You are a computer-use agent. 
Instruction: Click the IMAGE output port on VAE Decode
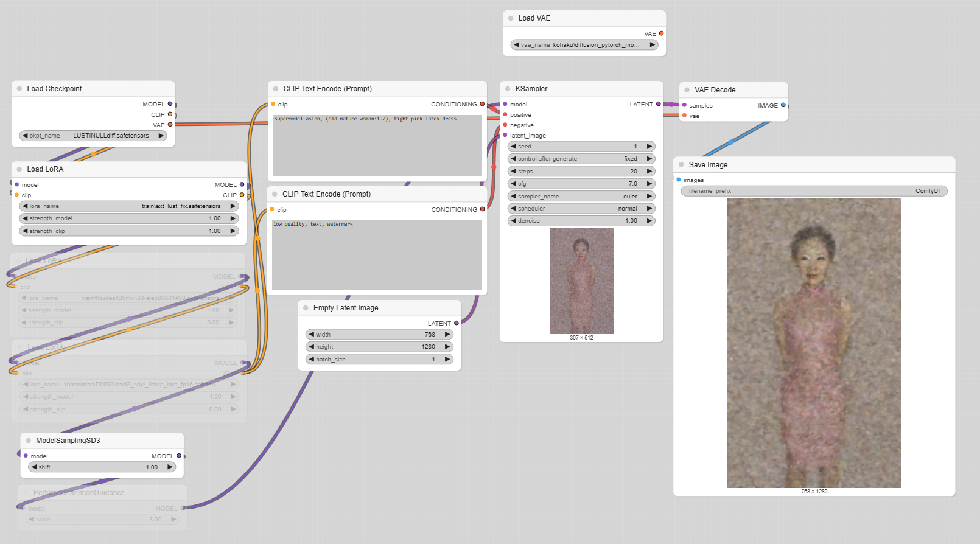[783, 105]
